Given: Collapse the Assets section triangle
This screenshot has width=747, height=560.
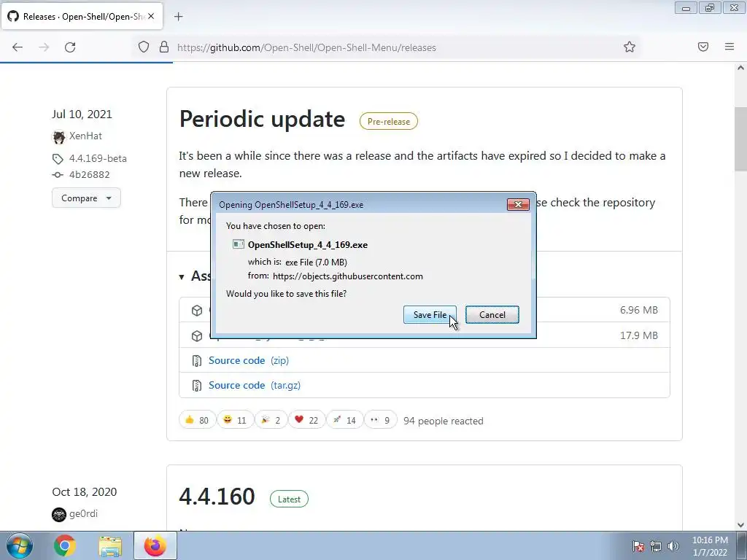Looking at the screenshot, I should 182,276.
